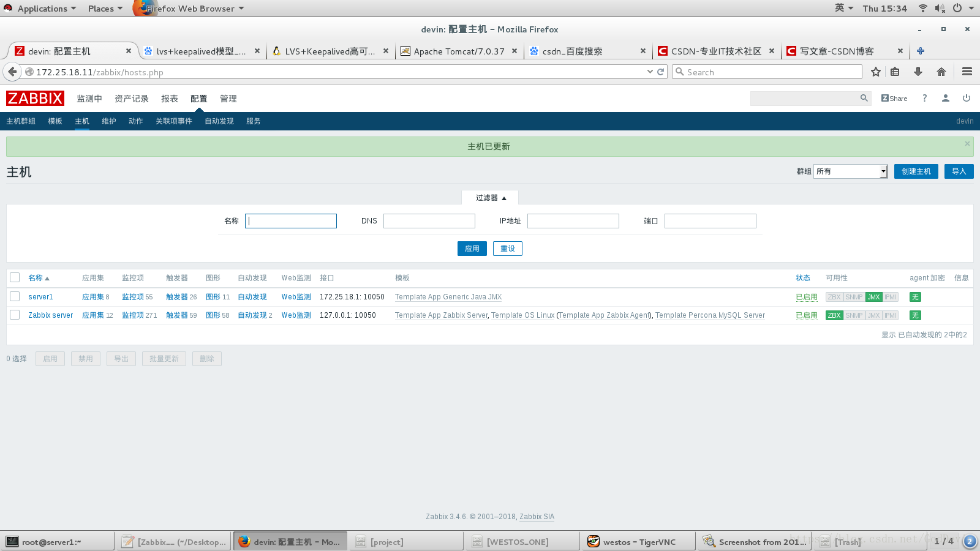980x551 pixels.
Task: Click the ZABBIX logo
Action: tap(35, 99)
